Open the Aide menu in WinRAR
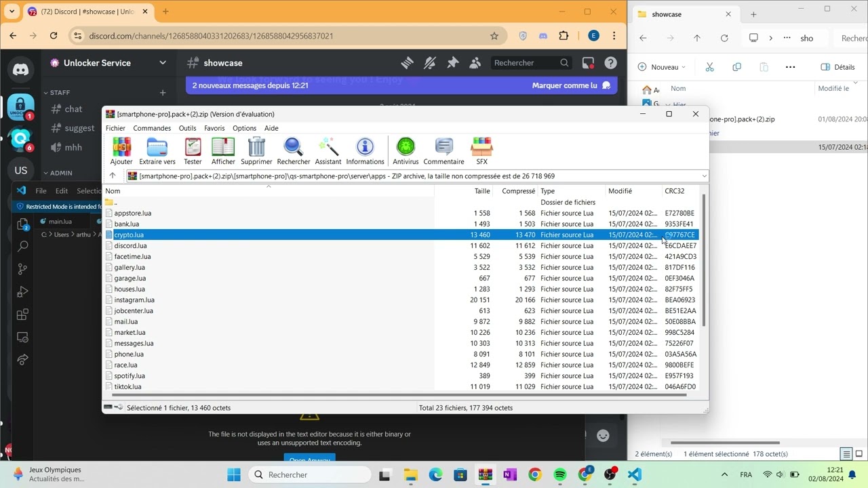 click(x=271, y=128)
